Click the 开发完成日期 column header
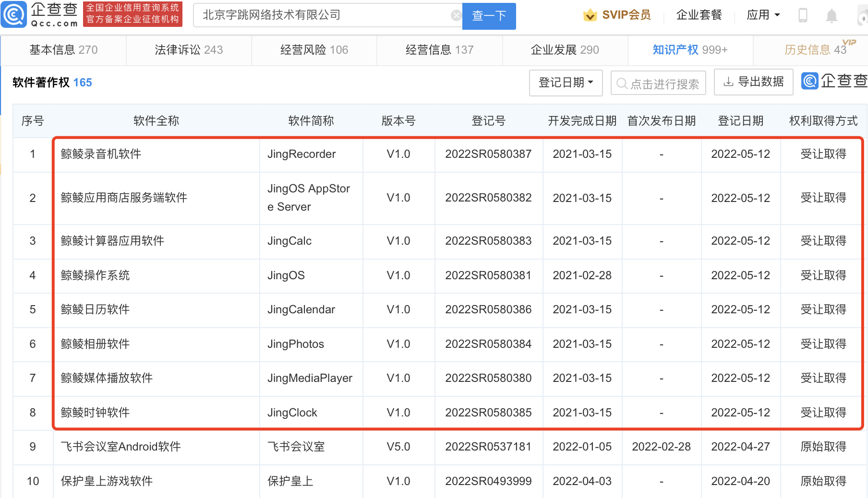Image resolution: width=868 pixels, height=498 pixels. coord(582,121)
